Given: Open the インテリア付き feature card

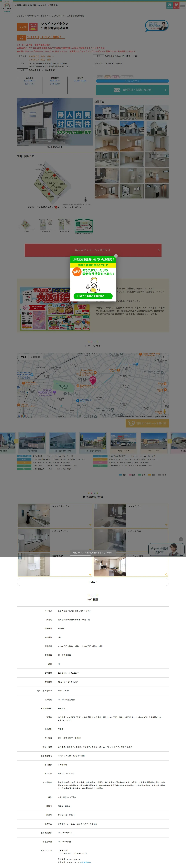Looking at the screenshot, I should click(131, 565).
